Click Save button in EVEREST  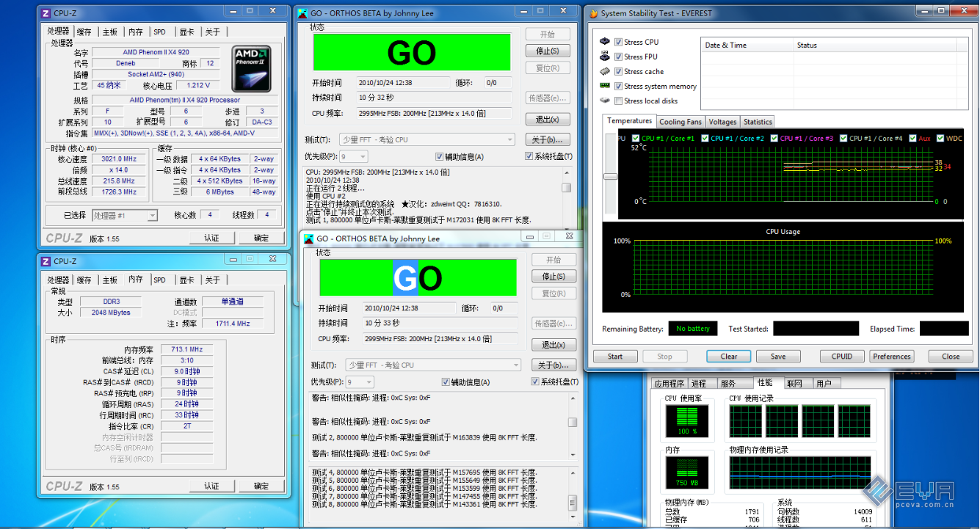(x=778, y=357)
